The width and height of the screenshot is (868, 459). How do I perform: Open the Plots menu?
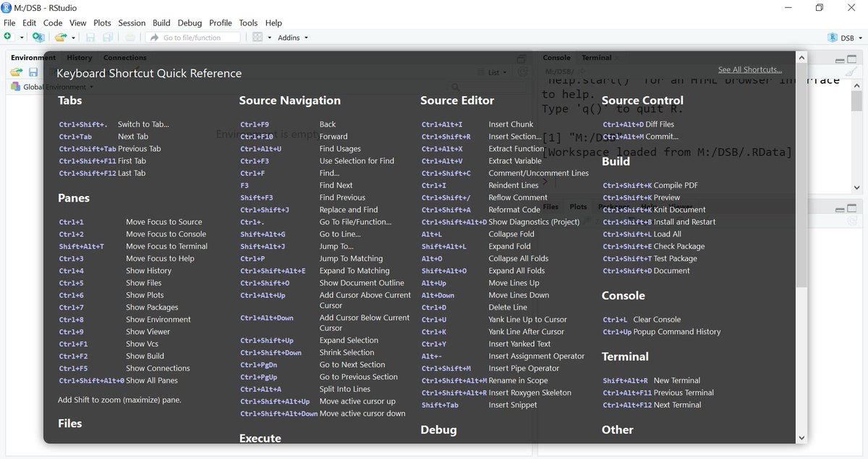click(x=103, y=23)
